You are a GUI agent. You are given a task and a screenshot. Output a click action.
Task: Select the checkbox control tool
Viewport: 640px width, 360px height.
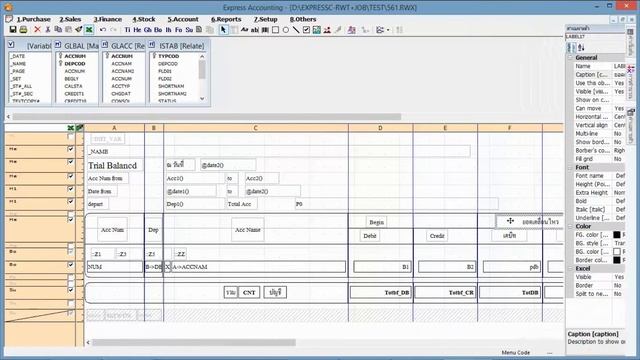(x=307, y=30)
